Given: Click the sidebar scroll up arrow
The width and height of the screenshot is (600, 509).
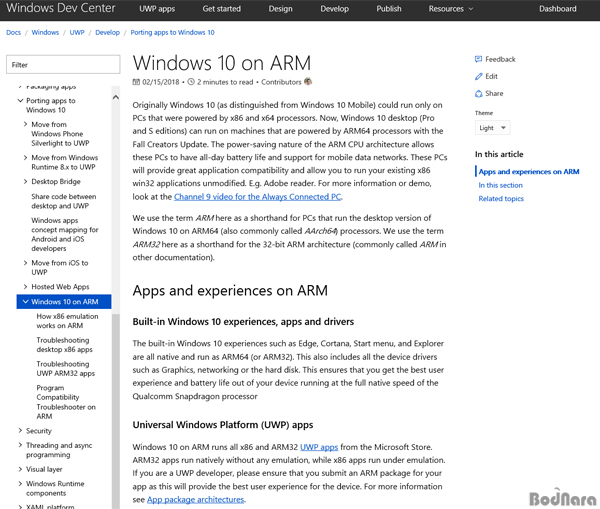Looking at the screenshot, I should (x=116, y=97).
